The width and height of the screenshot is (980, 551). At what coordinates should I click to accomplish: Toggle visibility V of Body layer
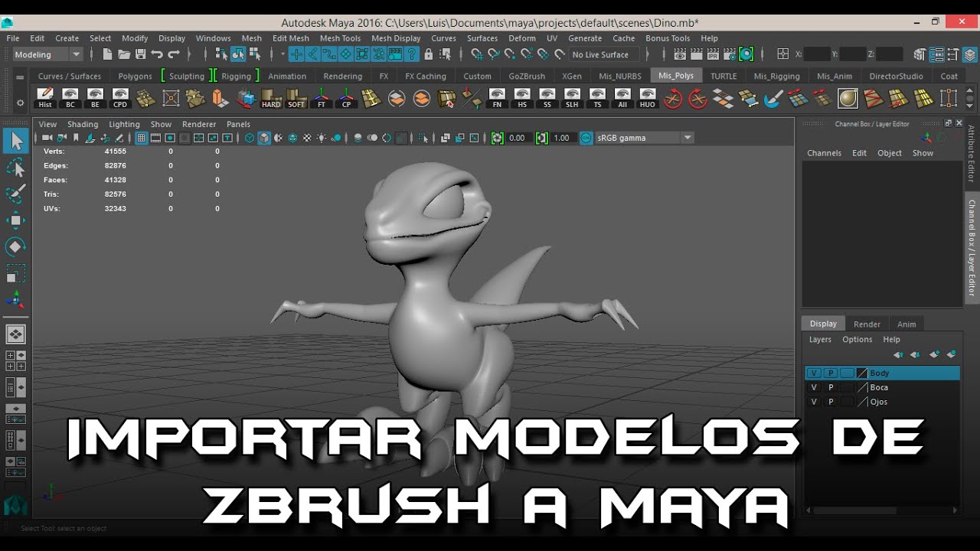click(814, 373)
